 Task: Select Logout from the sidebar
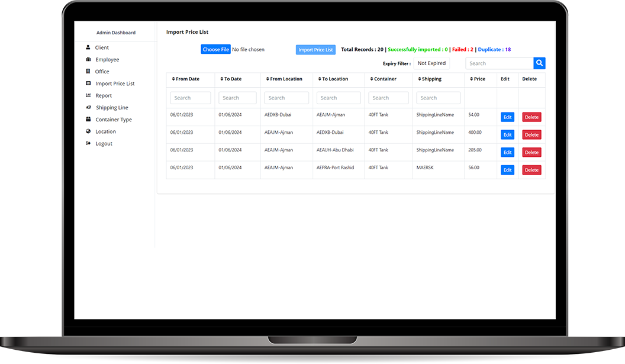(104, 143)
